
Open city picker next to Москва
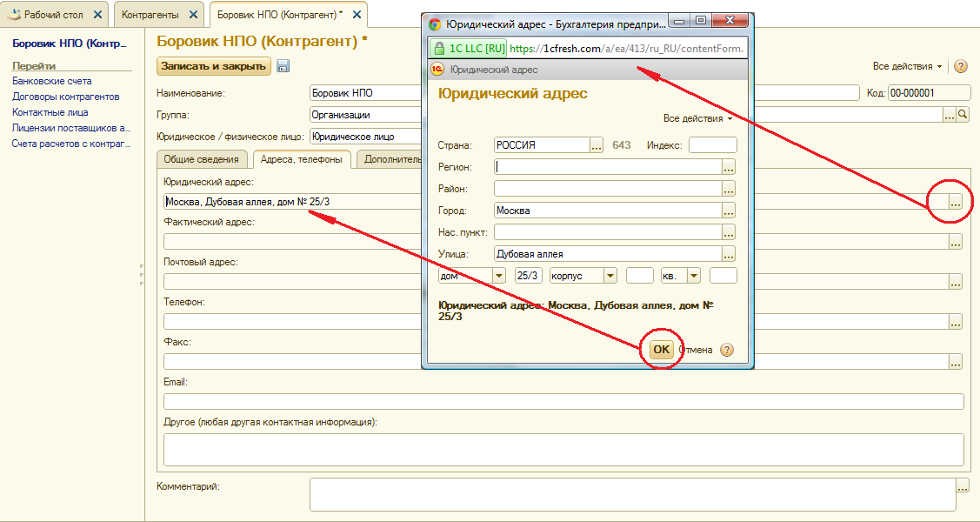729,211
